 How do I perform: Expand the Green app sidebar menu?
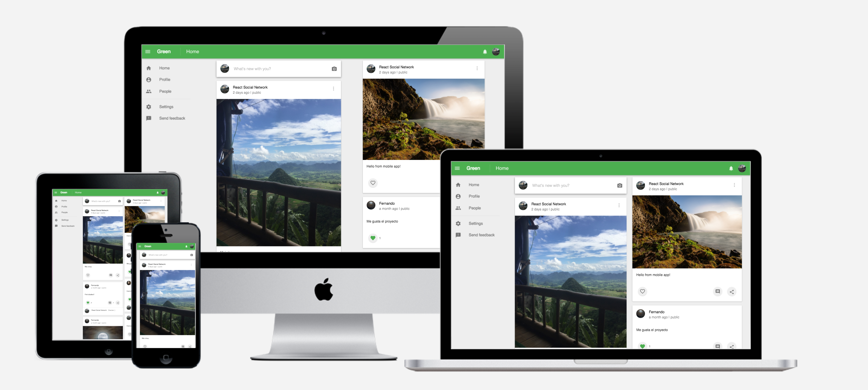tap(147, 51)
